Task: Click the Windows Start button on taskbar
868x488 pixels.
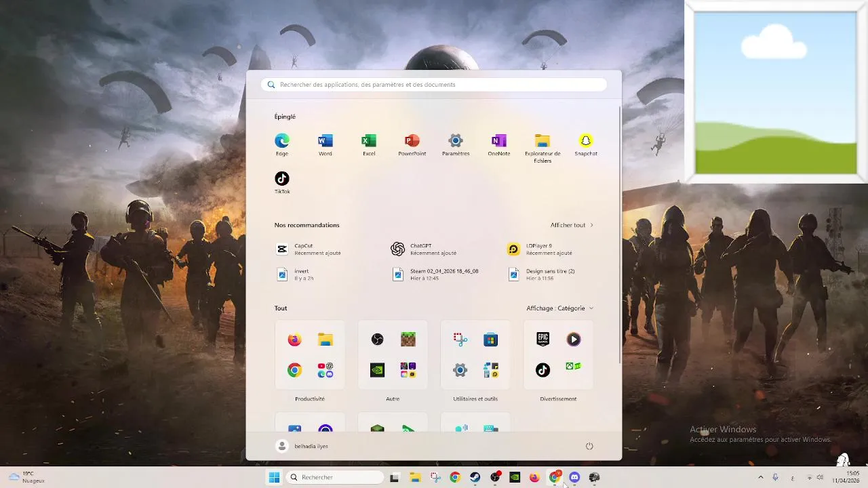Action: coord(274,477)
